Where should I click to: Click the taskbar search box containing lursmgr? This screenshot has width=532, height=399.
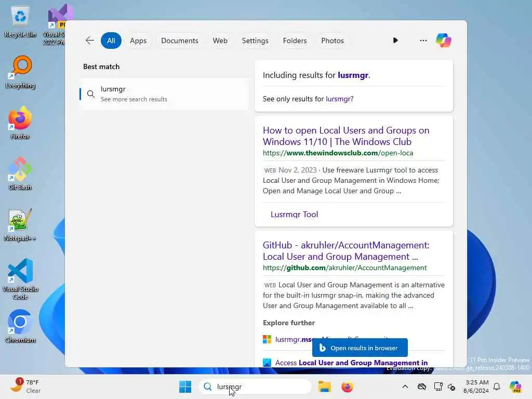click(255, 387)
